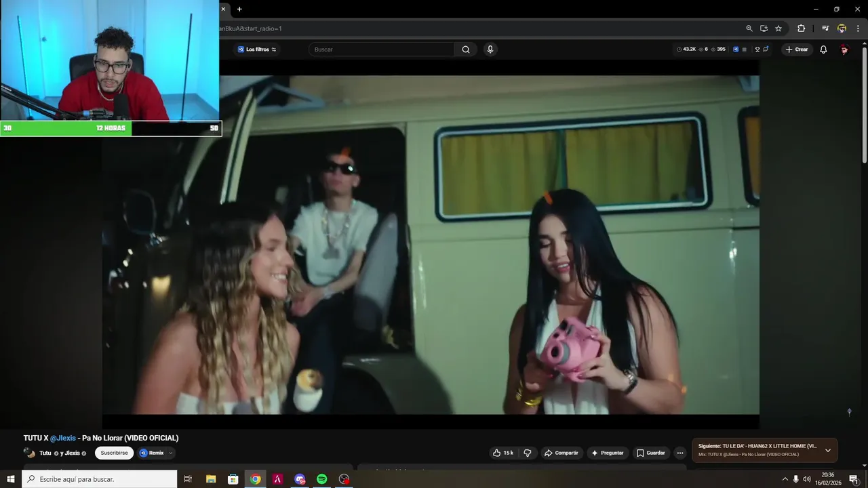This screenshot has height=488, width=868.
Task: Open the Windows Start menu
Action: point(11,479)
